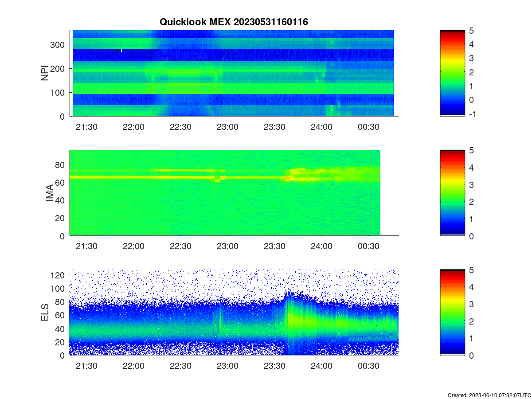
Task: Click the plot title Quicklook MEX 20230531160116
Action: (x=234, y=22)
